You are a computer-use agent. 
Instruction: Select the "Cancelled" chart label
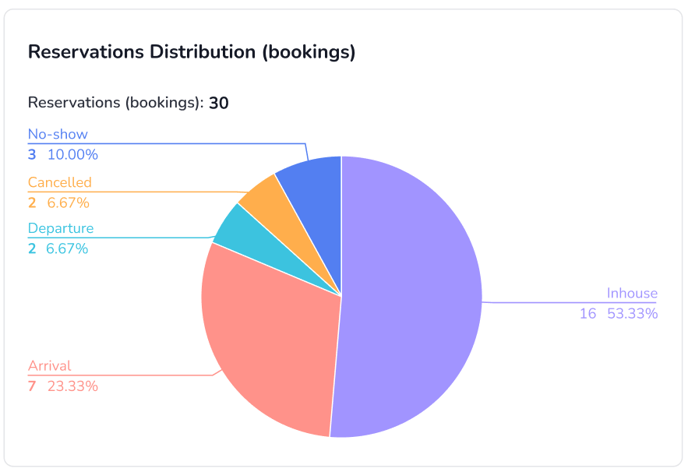59,182
